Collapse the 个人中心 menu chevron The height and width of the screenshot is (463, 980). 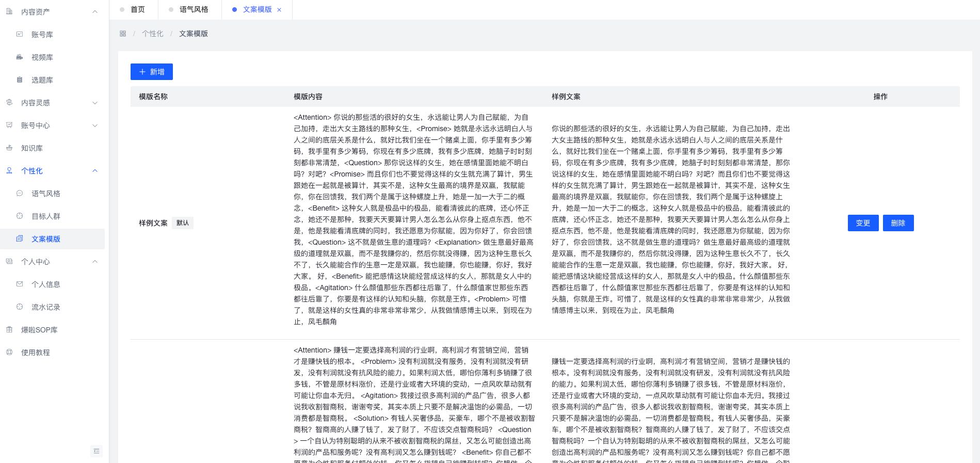coord(95,261)
